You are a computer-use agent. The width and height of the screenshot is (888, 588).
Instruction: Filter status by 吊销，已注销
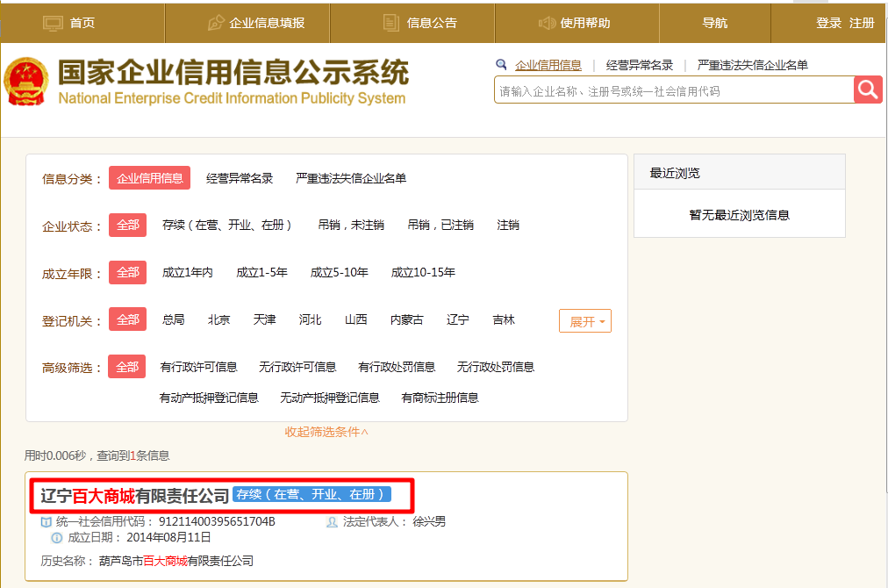(440, 225)
